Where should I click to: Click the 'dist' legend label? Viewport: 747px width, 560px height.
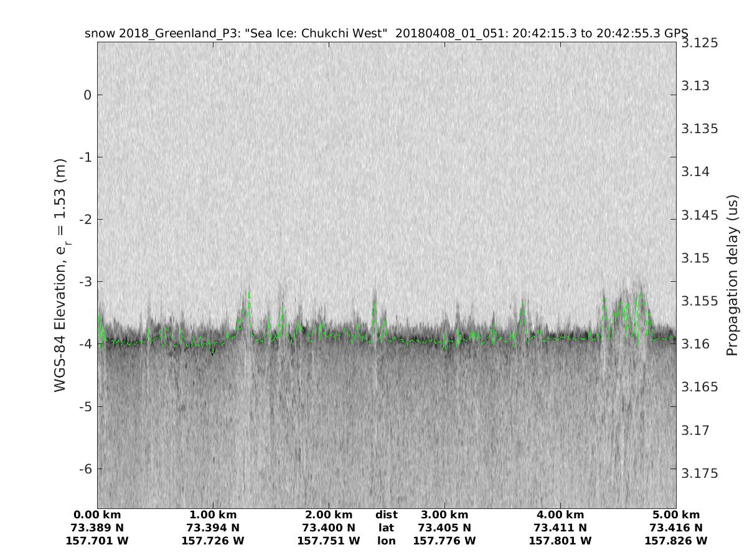point(387,515)
